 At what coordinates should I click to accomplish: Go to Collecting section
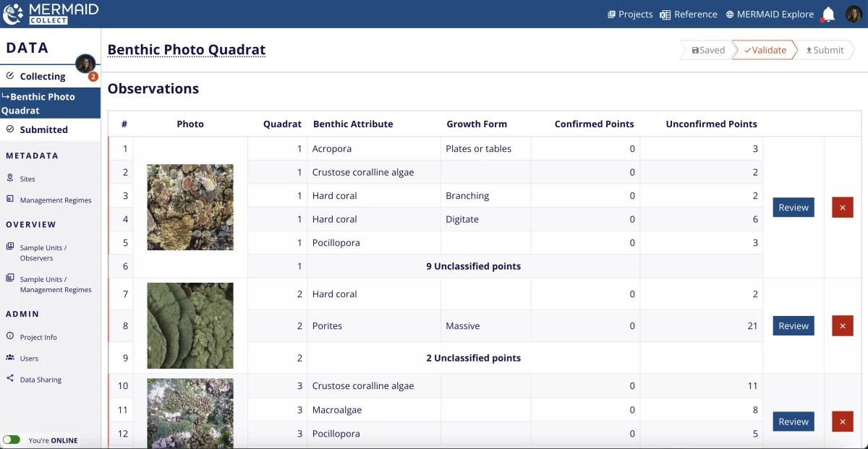click(x=42, y=76)
